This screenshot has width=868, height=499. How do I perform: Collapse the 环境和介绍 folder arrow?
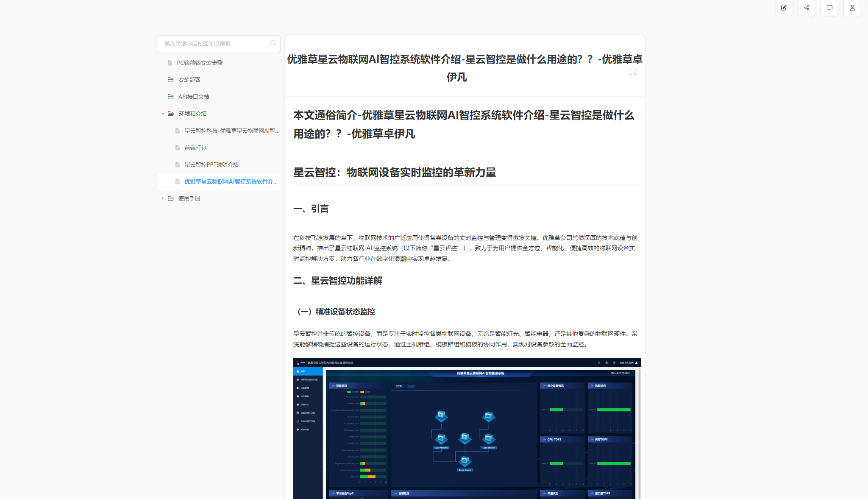pos(163,114)
